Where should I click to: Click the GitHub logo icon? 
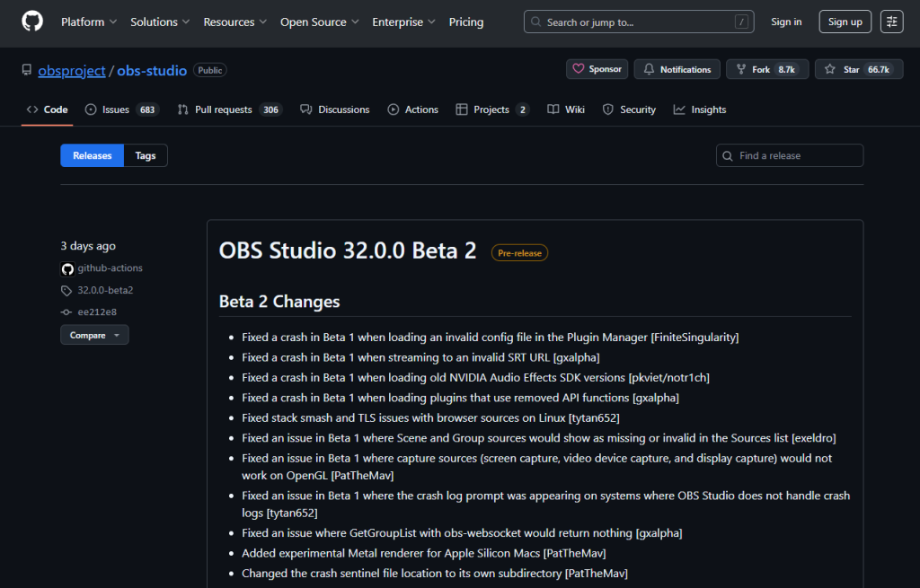tap(32, 22)
